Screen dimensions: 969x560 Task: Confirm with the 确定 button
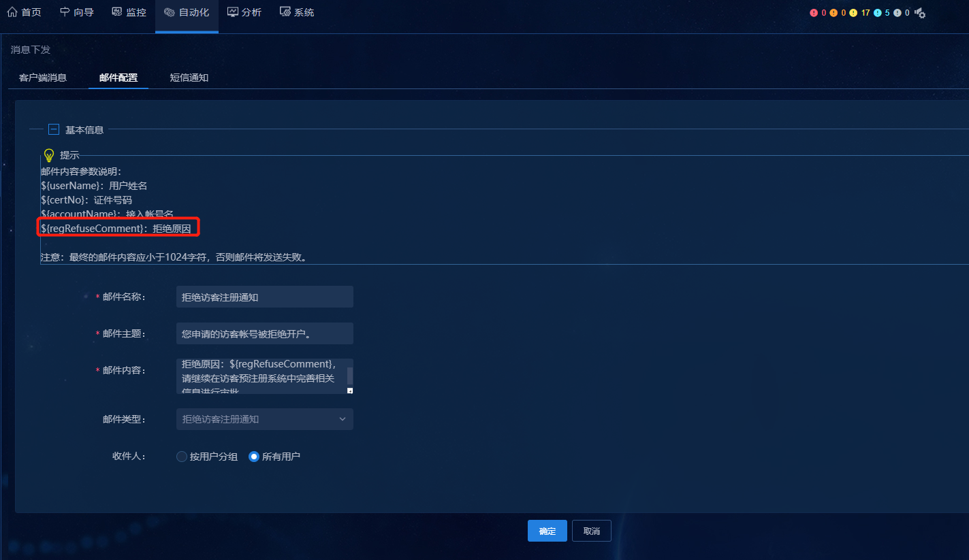(547, 531)
